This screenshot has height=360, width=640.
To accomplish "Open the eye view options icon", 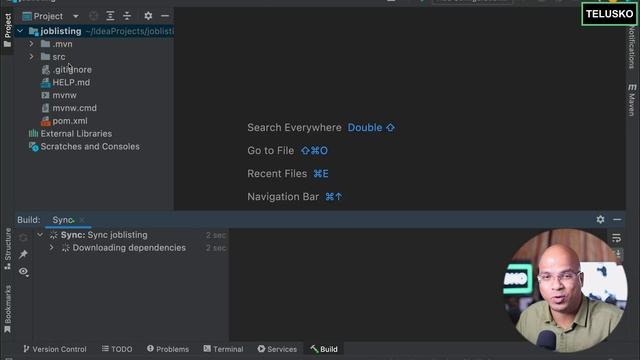I will coord(23,271).
